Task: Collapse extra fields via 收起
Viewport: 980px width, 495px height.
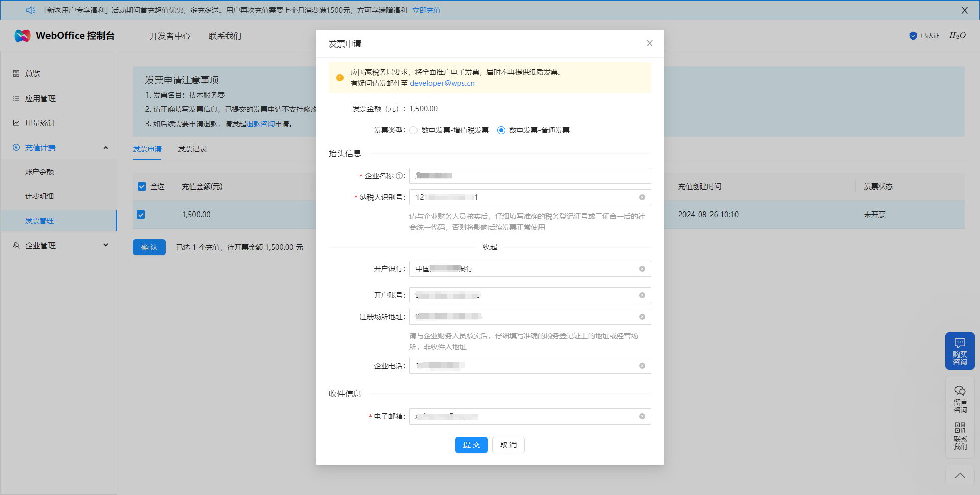Action: 489,247
